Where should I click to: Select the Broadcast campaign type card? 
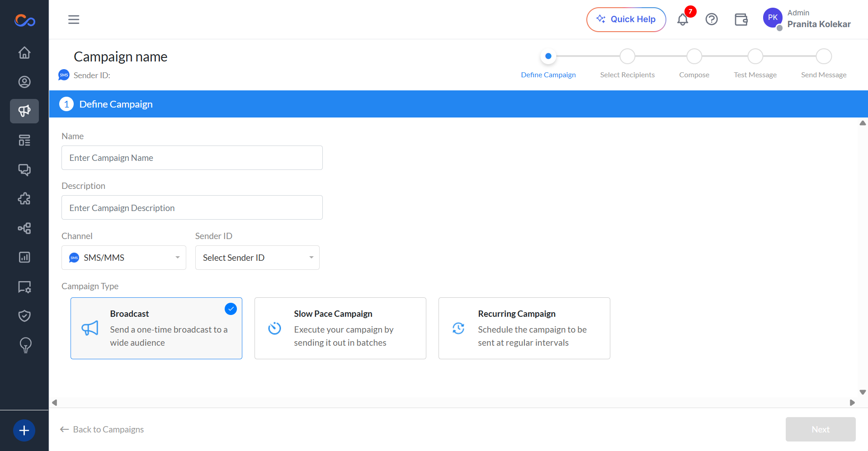(156, 328)
